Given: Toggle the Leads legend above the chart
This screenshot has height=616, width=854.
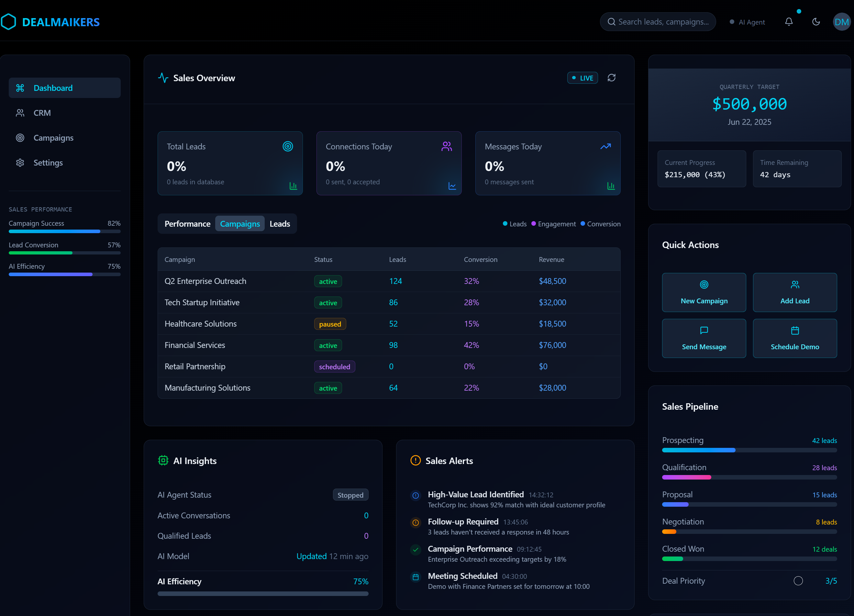Looking at the screenshot, I should [x=514, y=223].
